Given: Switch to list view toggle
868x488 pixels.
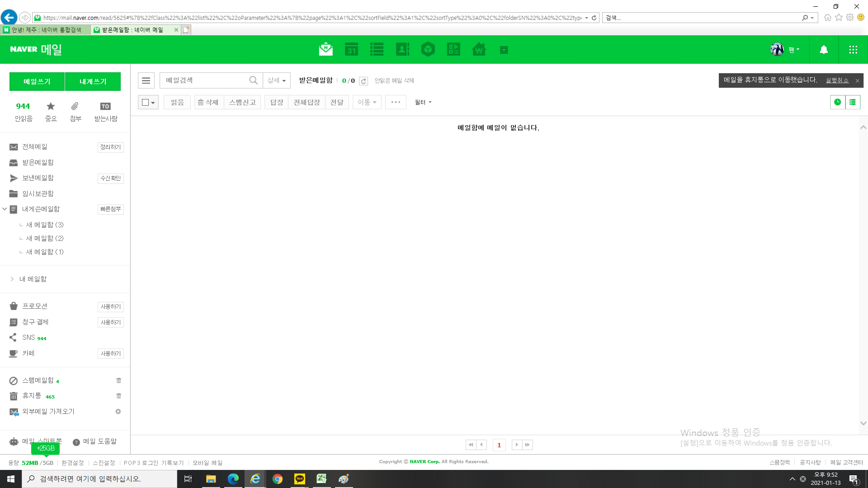Looking at the screenshot, I should (853, 102).
